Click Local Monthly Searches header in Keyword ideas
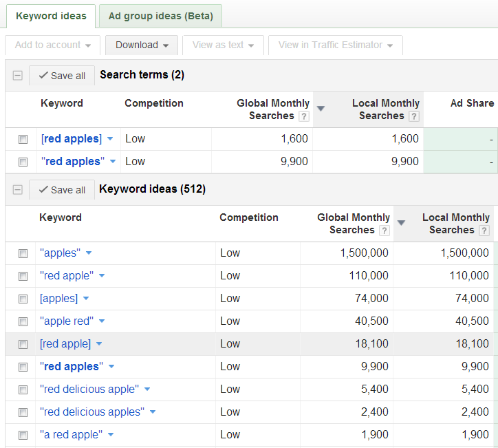Viewport: 498px width, 448px height. [x=456, y=224]
